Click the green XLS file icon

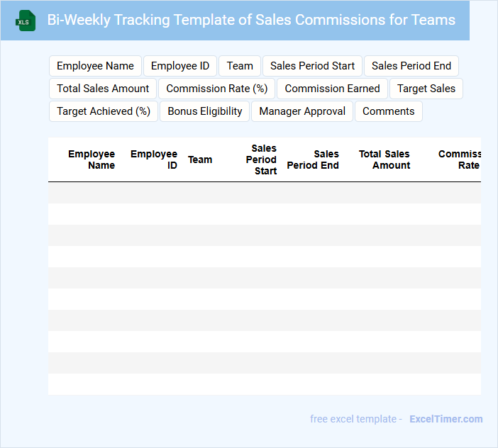26,21
